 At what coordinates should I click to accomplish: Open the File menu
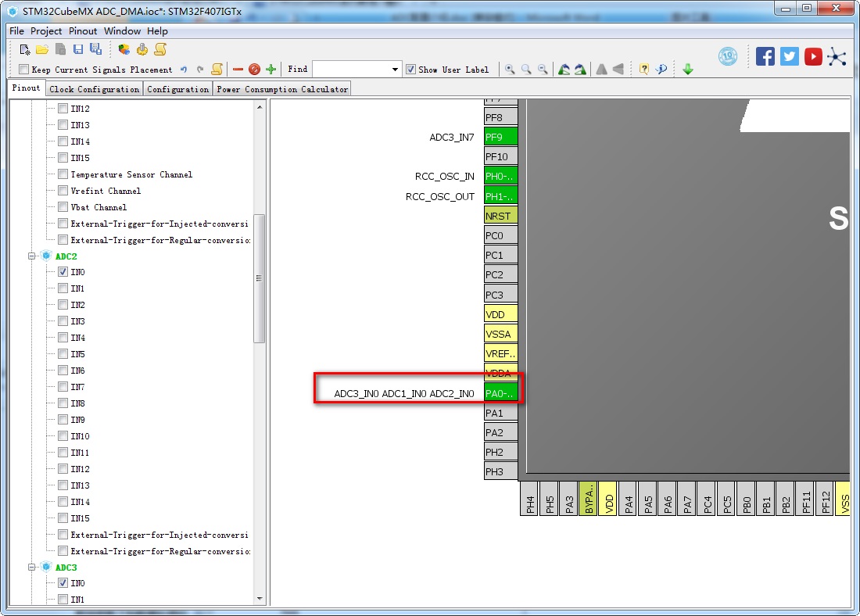click(16, 31)
